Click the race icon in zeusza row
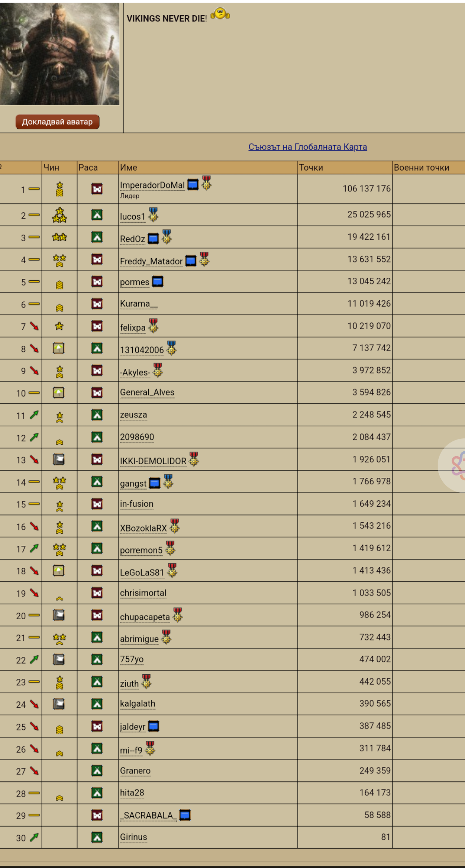The height and width of the screenshot is (868, 465). click(x=97, y=415)
